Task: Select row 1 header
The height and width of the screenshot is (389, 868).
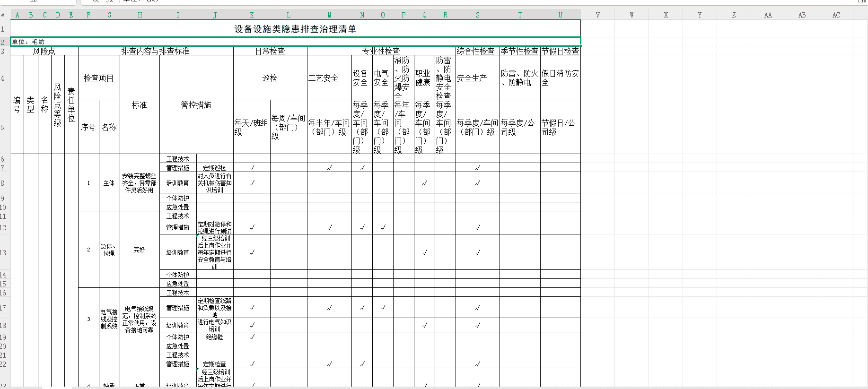Action: (x=3, y=29)
